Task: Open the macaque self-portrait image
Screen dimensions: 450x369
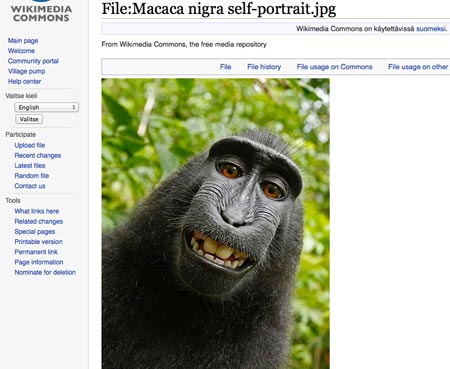Action: 216,224
